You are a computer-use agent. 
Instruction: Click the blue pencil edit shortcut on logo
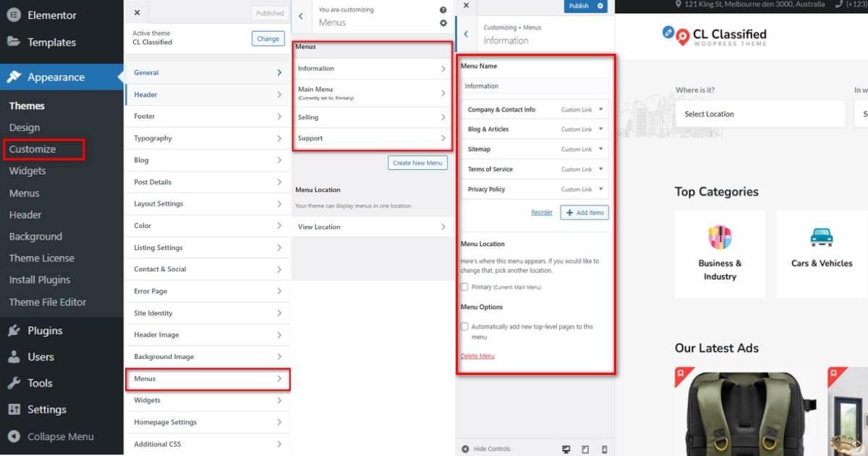668,32
